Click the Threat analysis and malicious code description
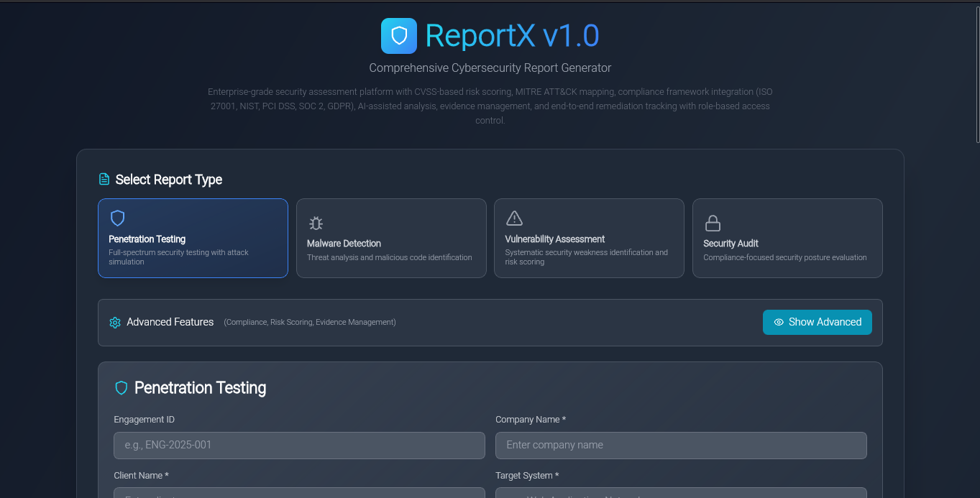Image resolution: width=980 pixels, height=498 pixels. 390,257
